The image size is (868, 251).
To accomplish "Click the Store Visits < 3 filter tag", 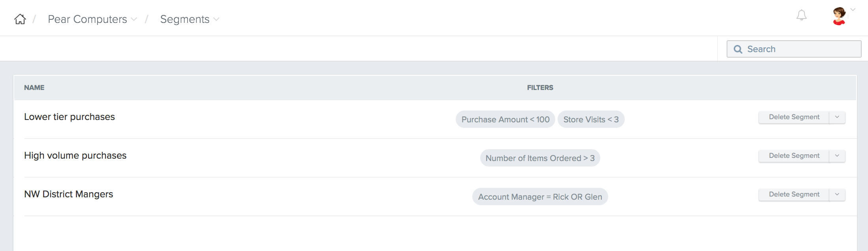I will click(591, 120).
